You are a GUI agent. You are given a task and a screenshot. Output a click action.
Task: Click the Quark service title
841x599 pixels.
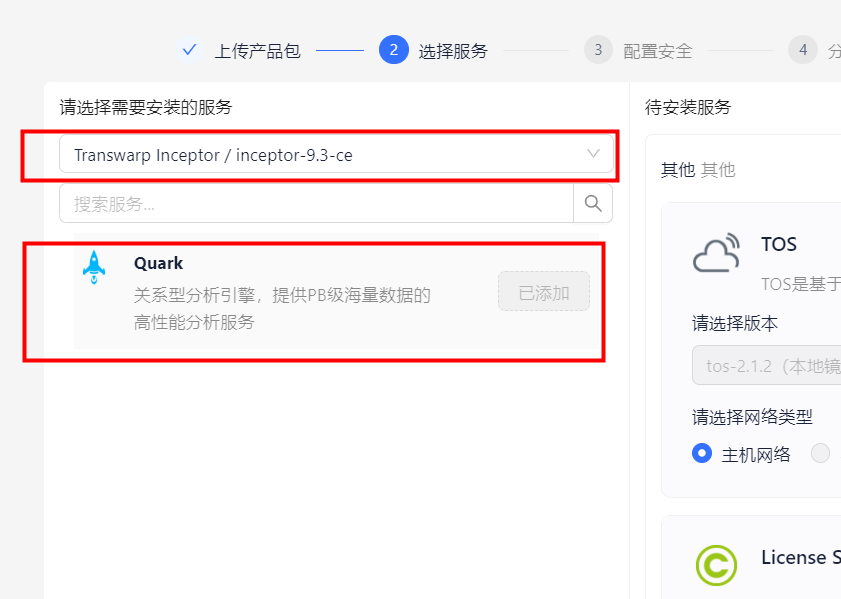tap(158, 263)
